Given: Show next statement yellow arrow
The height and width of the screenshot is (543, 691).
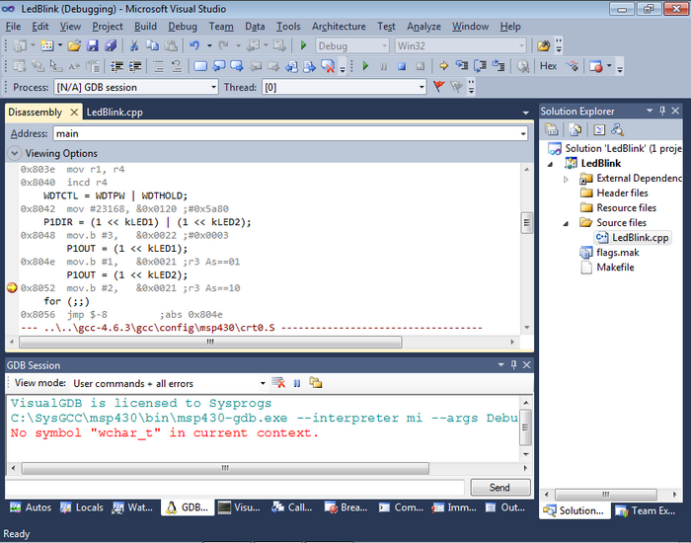Looking at the screenshot, I should point(444,66).
